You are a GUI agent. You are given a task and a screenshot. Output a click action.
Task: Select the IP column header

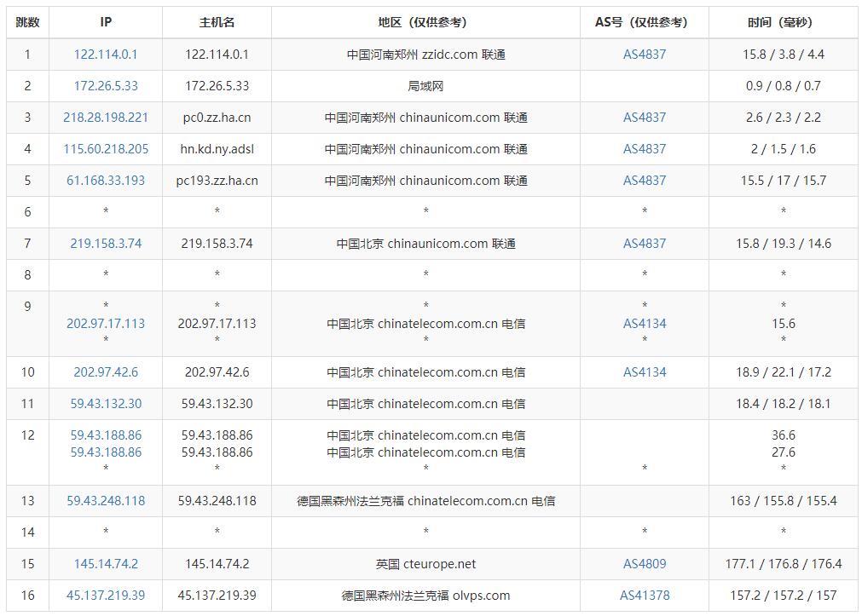point(106,22)
